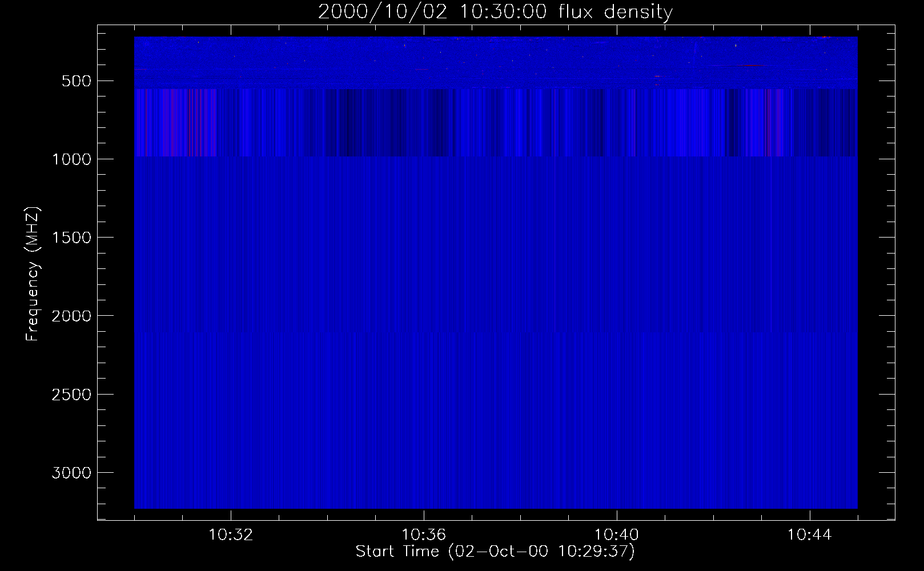Click the plot title '2000/10/02 10:30:00 flux density'

495,12
